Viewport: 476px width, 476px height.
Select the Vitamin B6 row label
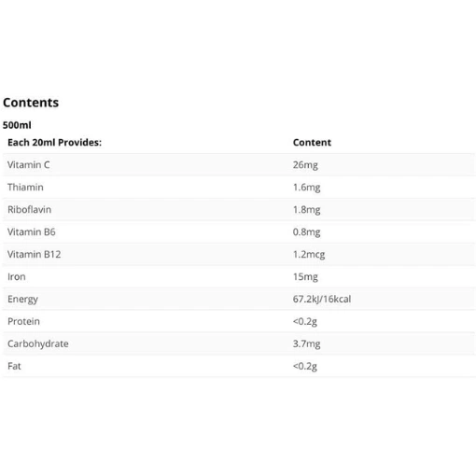tap(32, 232)
